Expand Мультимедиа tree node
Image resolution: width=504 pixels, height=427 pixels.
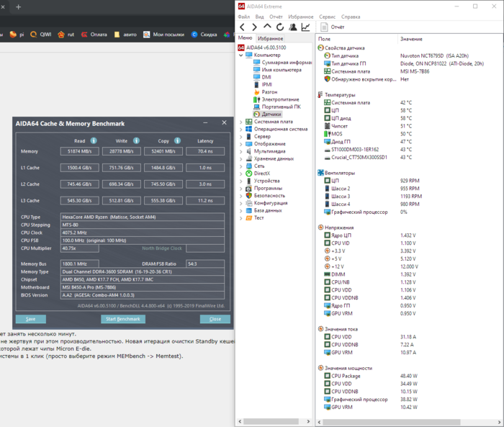240,151
